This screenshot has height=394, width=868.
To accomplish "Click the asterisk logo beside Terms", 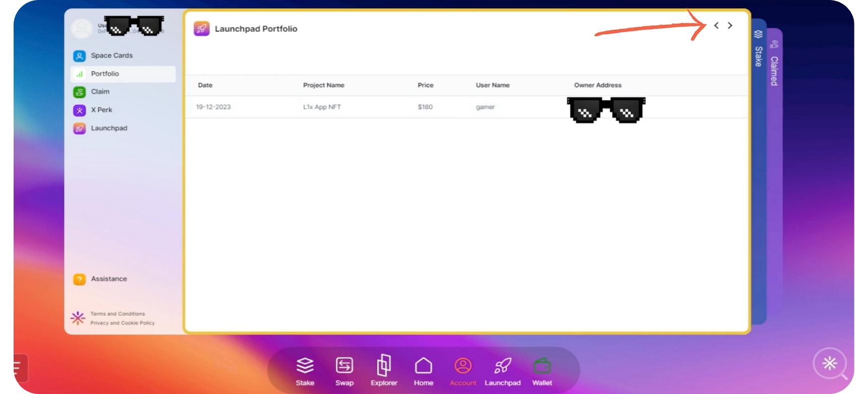I will click(78, 318).
